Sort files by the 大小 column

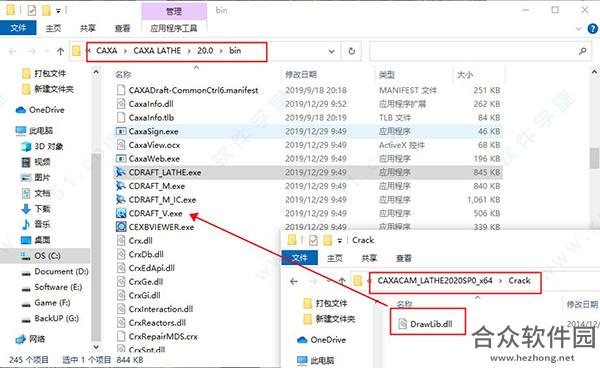pos(465,75)
